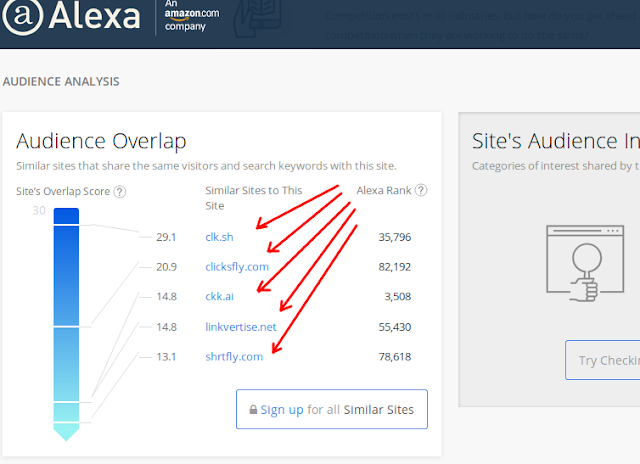The image size is (640, 464).
Task: Click the AUDIENCE ANALYSIS section title
Action: pos(61,82)
